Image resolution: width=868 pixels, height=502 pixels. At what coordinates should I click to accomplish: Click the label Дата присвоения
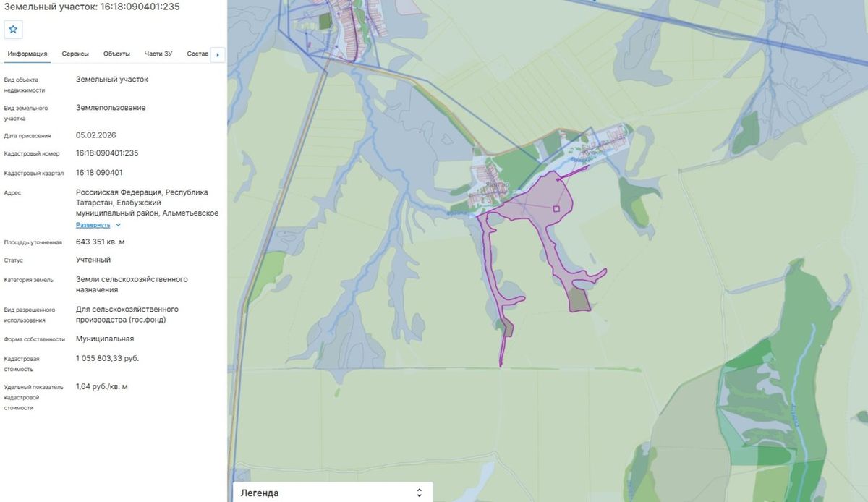(27, 136)
